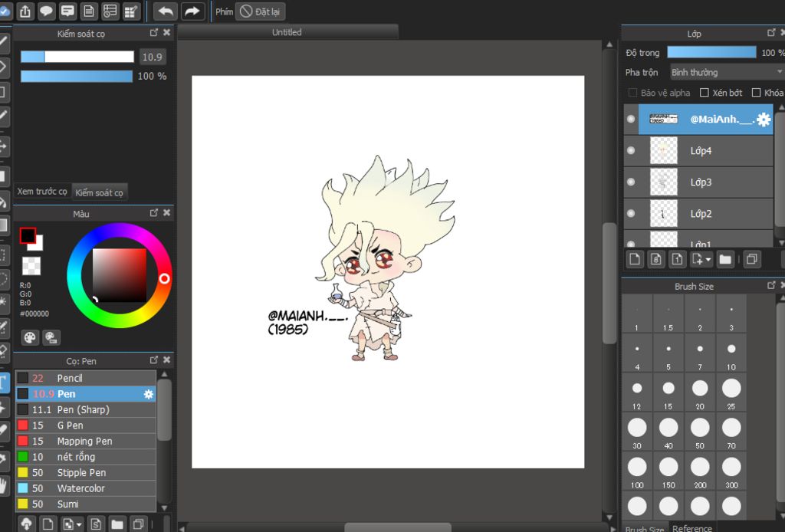Open the round speech bubble comment icon
This screenshot has height=532, width=785.
[47, 11]
